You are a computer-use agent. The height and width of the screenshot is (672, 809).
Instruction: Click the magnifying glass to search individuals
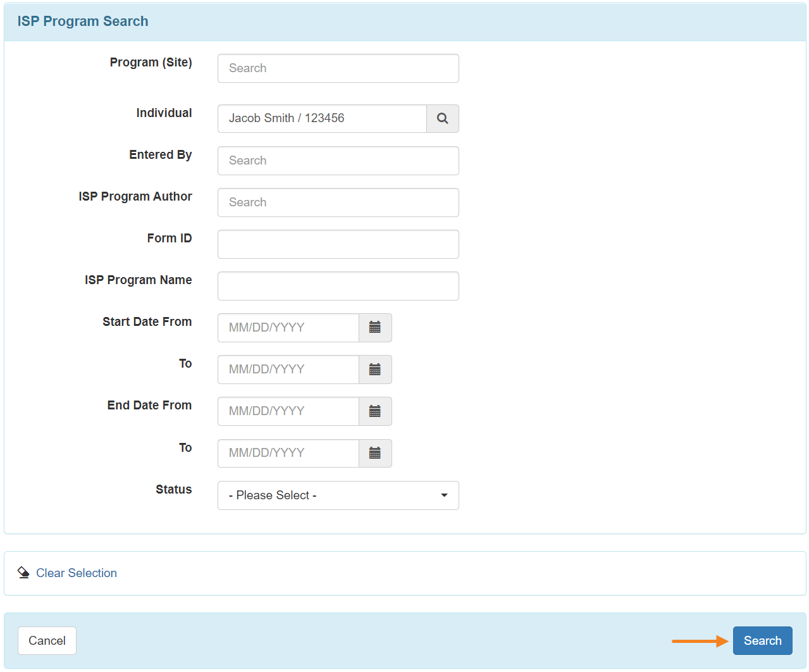pos(442,118)
